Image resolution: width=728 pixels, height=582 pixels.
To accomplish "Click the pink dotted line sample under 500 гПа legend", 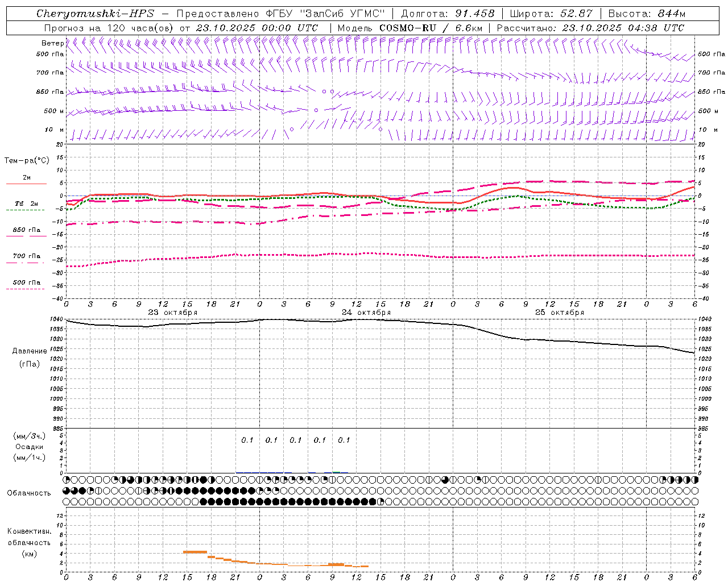I will pos(25,289).
